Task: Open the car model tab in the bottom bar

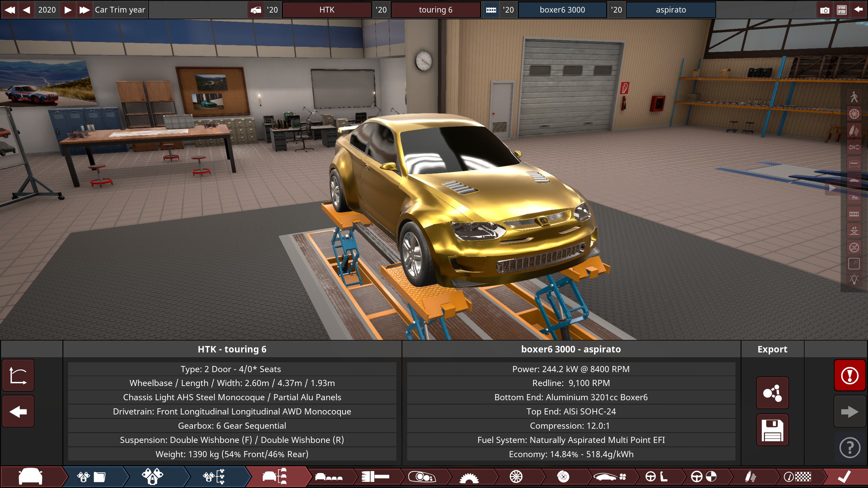Action: click(x=31, y=477)
